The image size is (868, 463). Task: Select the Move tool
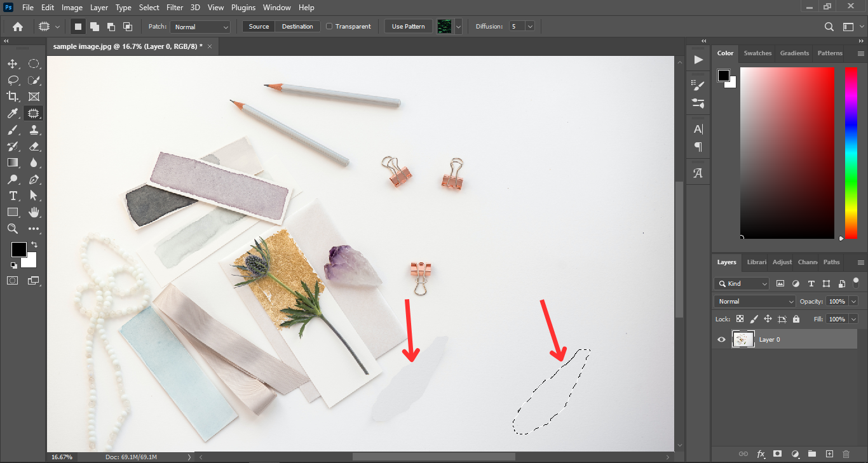[13, 64]
